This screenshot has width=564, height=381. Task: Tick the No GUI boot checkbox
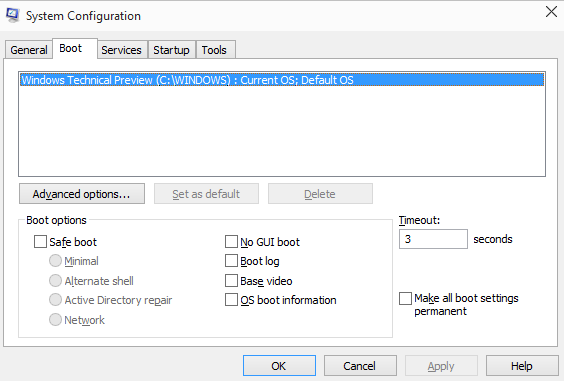231,242
